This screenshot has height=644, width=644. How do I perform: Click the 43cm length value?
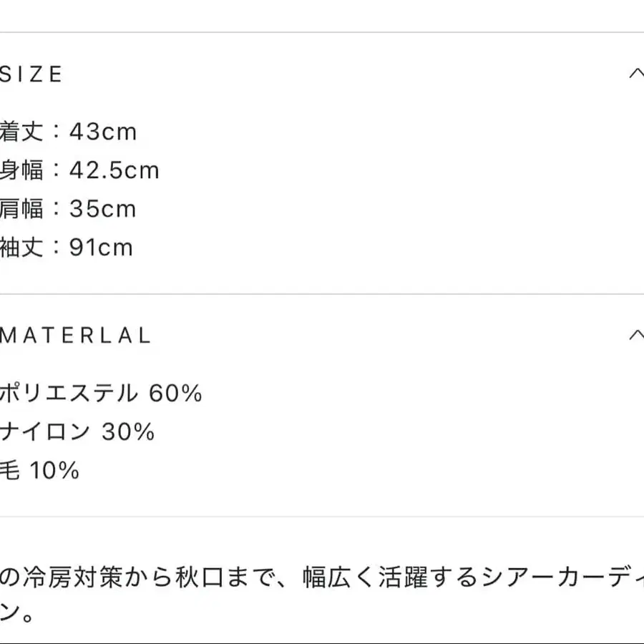coord(103,132)
